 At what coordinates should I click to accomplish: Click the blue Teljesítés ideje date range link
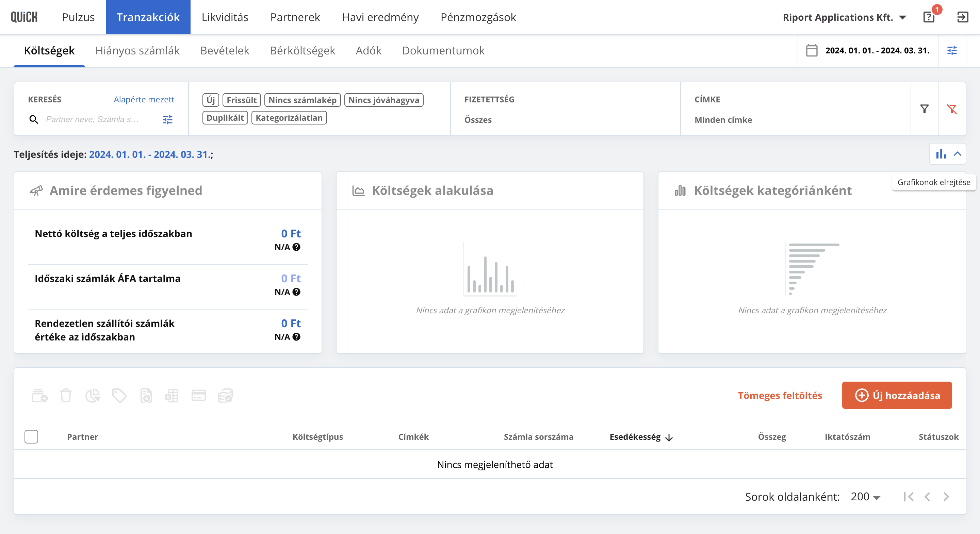point(149,154)
